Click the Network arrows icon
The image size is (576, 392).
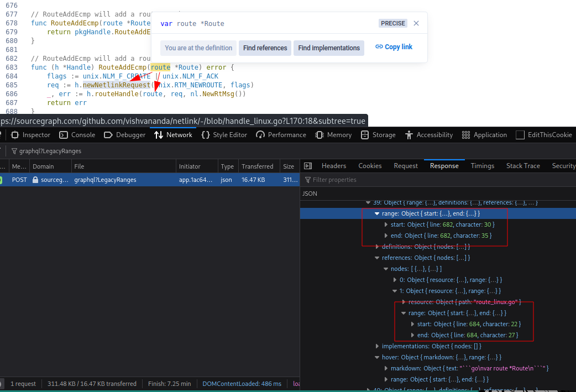158,135
